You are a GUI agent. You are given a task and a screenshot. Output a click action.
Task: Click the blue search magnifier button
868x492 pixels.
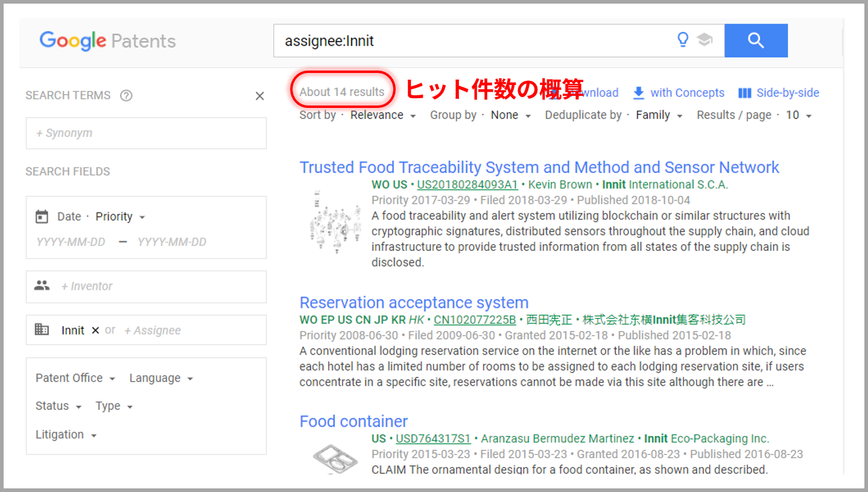tap(756, 40)
